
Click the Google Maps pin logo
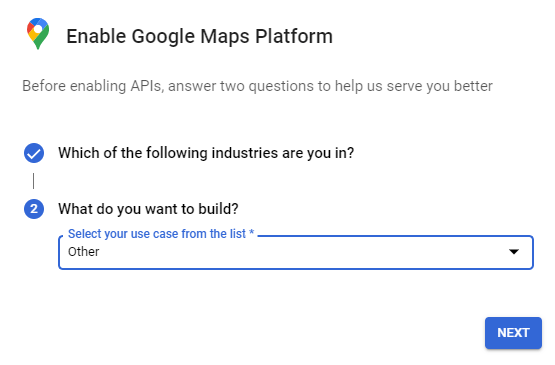pos(38,34)
